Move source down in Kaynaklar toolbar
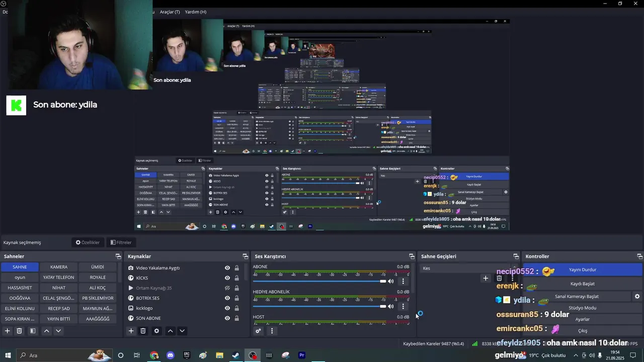This screenshot has height=362, width=644. 182,331
